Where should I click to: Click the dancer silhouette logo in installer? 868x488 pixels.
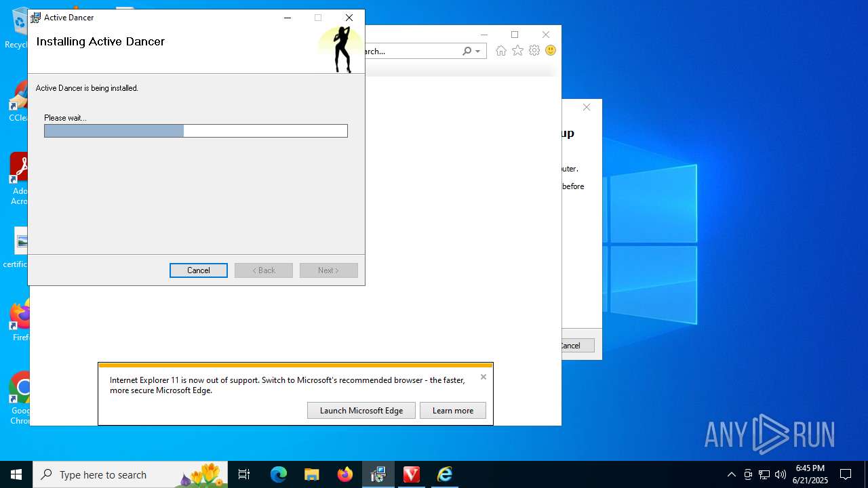[342, 49]
